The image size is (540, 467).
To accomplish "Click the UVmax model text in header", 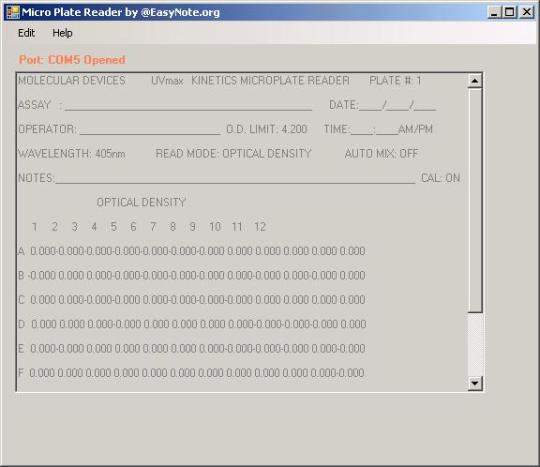I will coord(167,81).
